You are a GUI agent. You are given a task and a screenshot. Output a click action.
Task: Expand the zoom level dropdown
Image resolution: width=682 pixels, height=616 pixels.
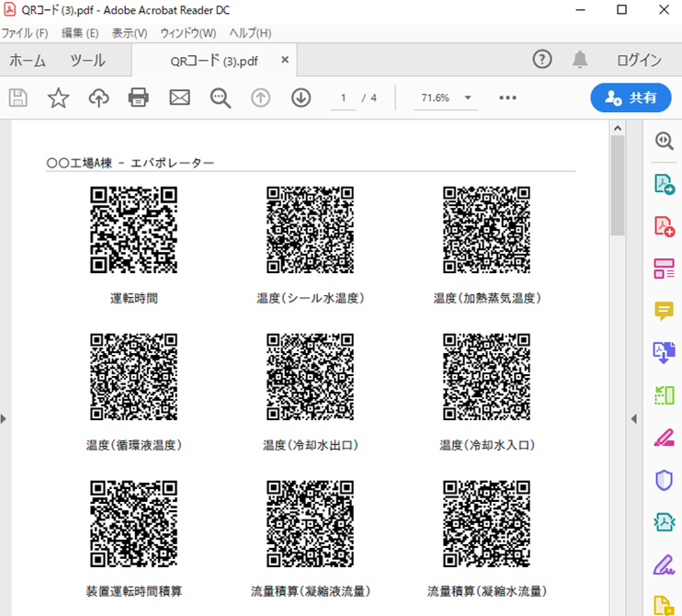(467, 97)
